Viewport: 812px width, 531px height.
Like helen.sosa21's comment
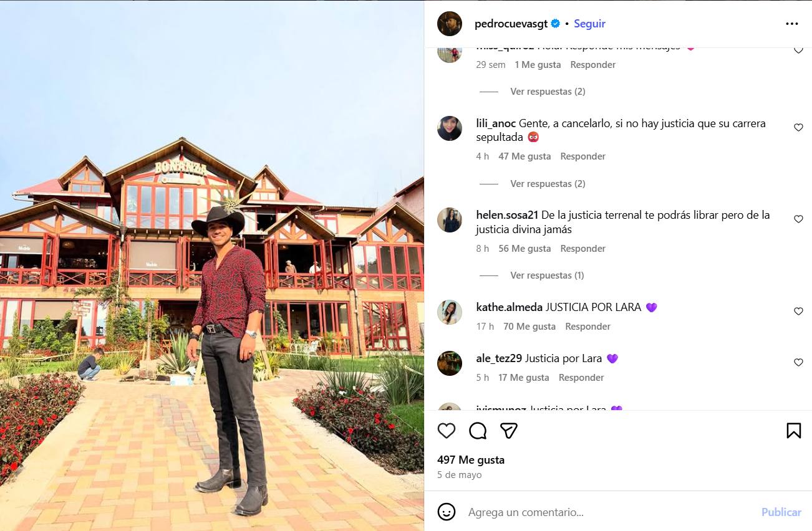click(x=798, y=219)
